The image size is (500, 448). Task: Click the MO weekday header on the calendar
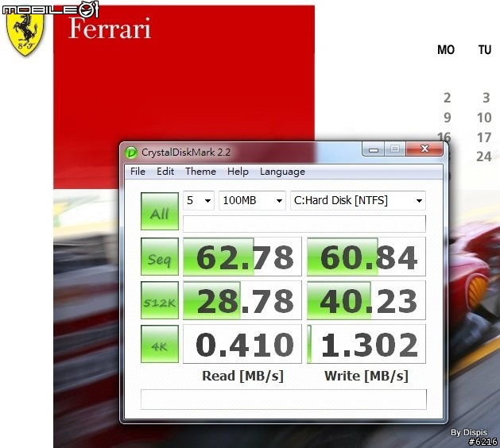[x=446, y=50]
